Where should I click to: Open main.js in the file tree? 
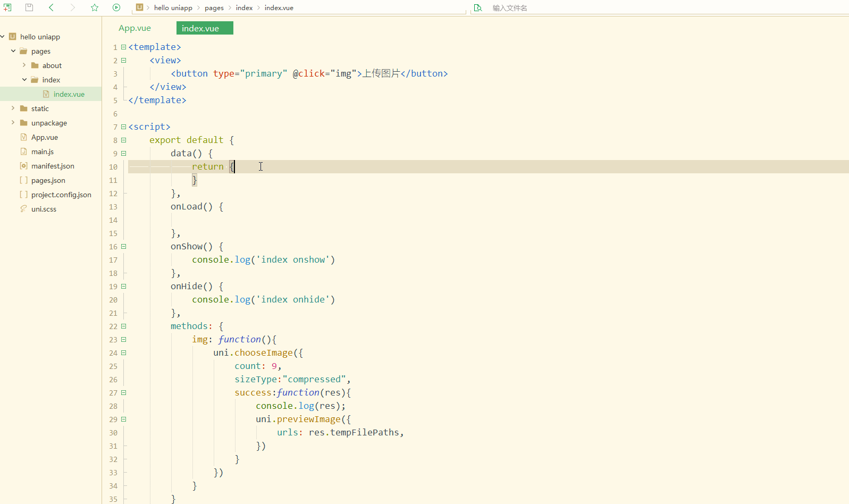coord(43,152)
